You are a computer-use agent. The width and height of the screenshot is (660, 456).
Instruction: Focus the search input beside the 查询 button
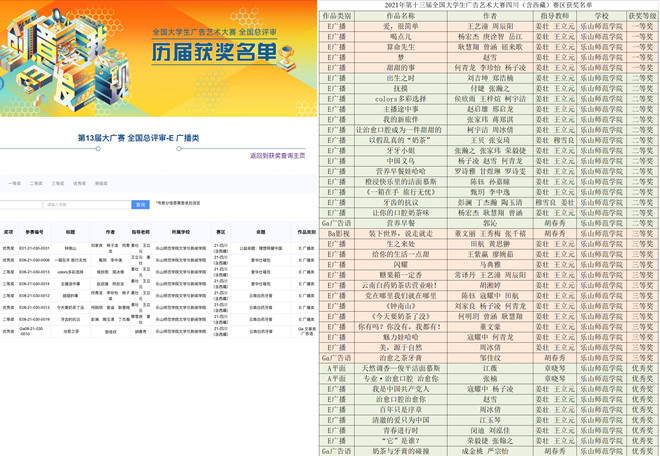pos(87,205)
